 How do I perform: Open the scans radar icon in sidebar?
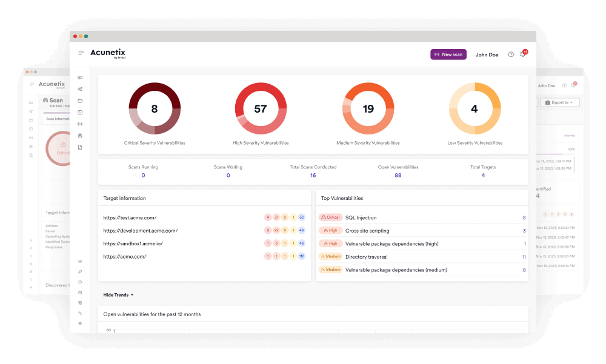pos(80,124)
